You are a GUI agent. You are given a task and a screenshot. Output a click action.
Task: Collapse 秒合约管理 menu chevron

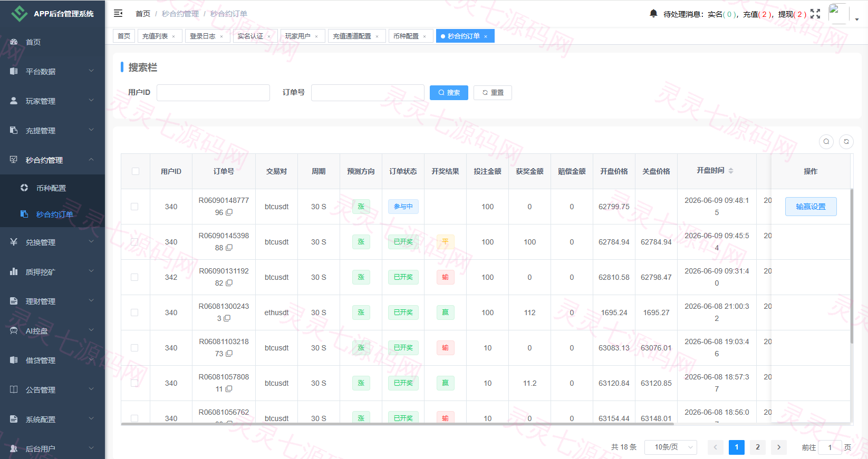(x=91, y=159)
